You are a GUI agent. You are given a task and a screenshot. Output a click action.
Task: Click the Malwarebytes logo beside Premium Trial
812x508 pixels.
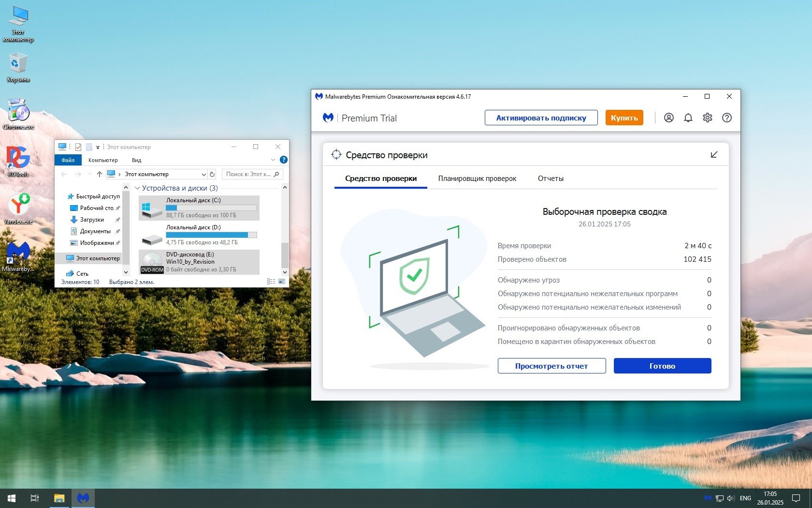point(328,118)
